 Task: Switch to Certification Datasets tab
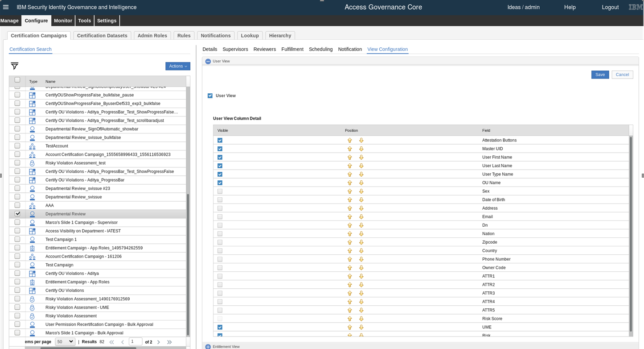[x=102, y=35]
